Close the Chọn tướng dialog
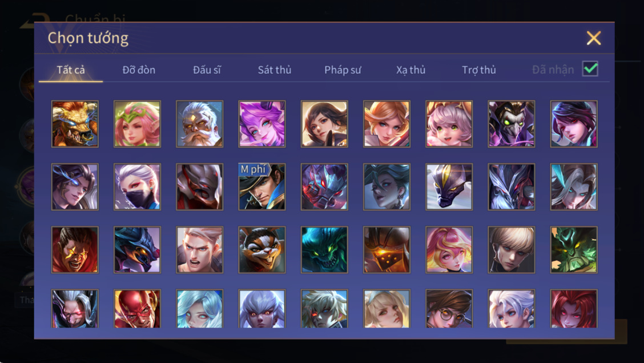 point(594,38)
